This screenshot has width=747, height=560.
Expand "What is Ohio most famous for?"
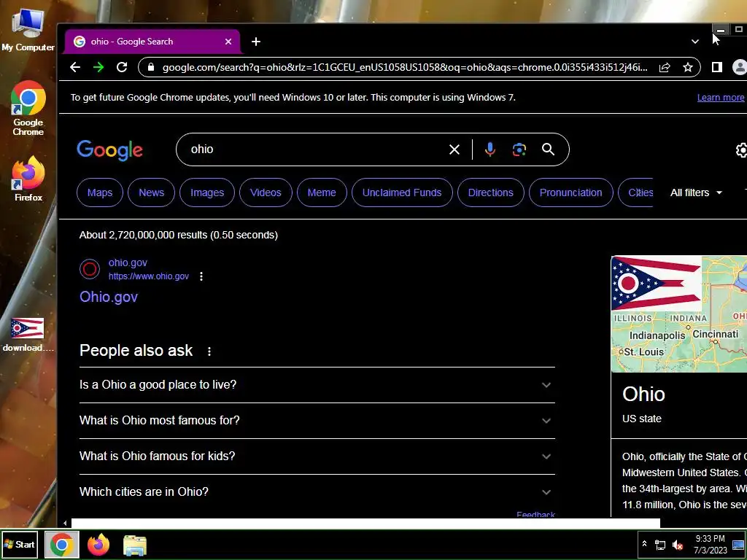coord(317,421)
